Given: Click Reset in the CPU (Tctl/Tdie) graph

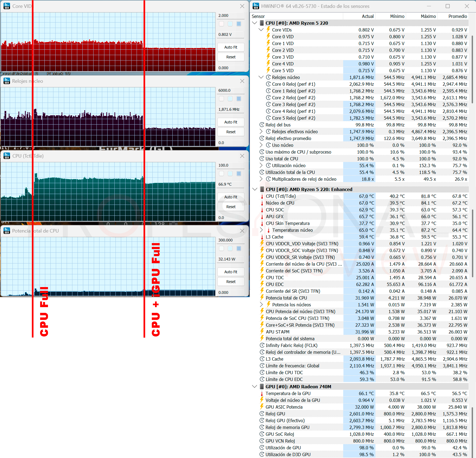Looking at the screenshot, I should (x=231, y=207).
